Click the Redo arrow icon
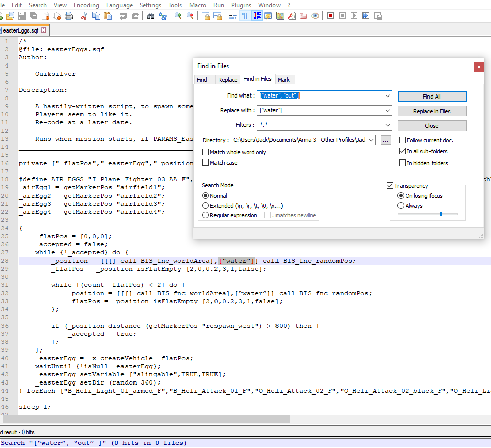The width and height of the screenshot is (491, 448). click(135, 16)
